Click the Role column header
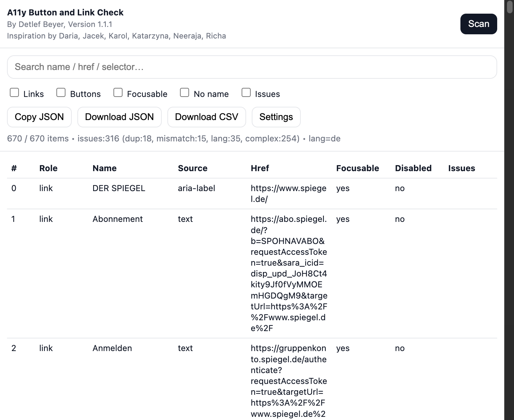This screenshot has height=420, width=514. (x=48, y=168)
